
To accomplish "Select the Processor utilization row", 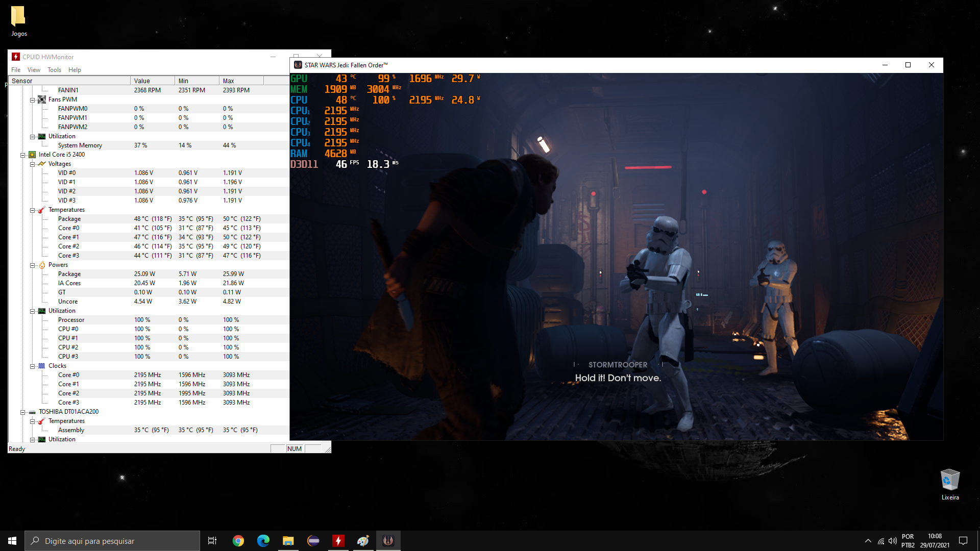I will click(x=149, y=320).
